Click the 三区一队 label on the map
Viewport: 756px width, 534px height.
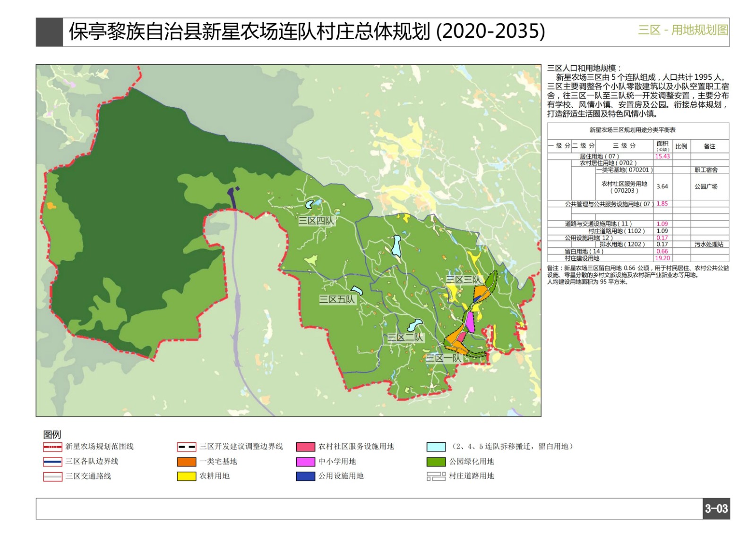(x=443, y=358)
